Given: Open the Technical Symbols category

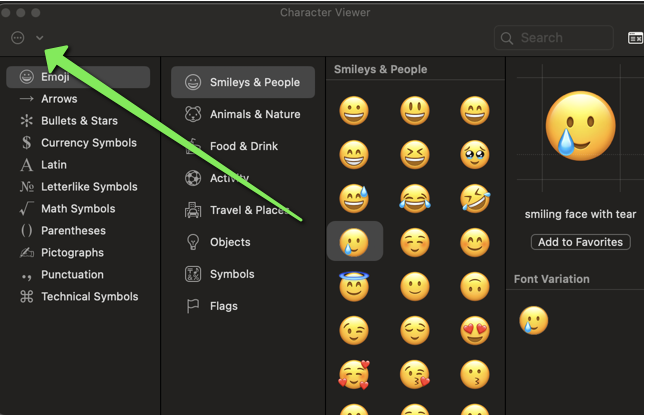Looking at the screenshot, I should click(x=78, y=297).
